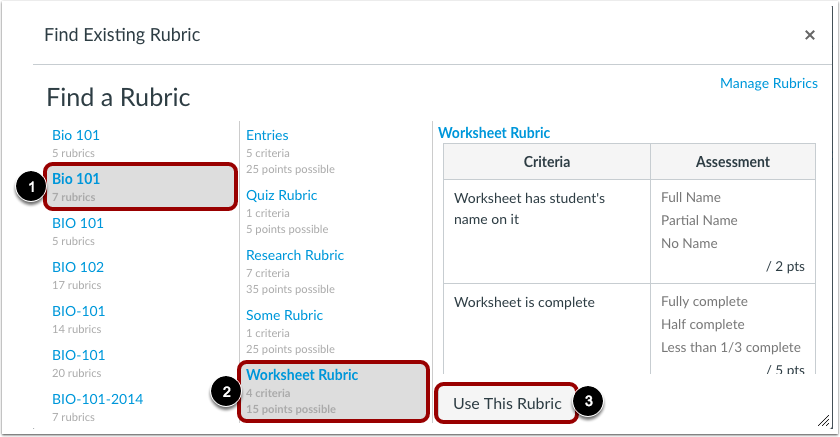
Task: Pick the Quiz Rubric entry
Action: [281, 195]
